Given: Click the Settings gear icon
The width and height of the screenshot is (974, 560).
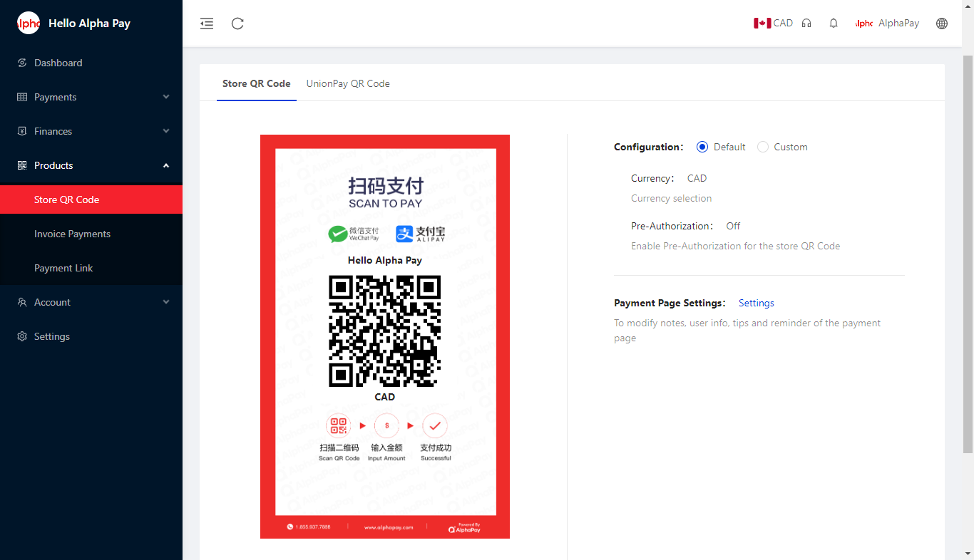Looking at the screenshot, I should pos(22,336).
